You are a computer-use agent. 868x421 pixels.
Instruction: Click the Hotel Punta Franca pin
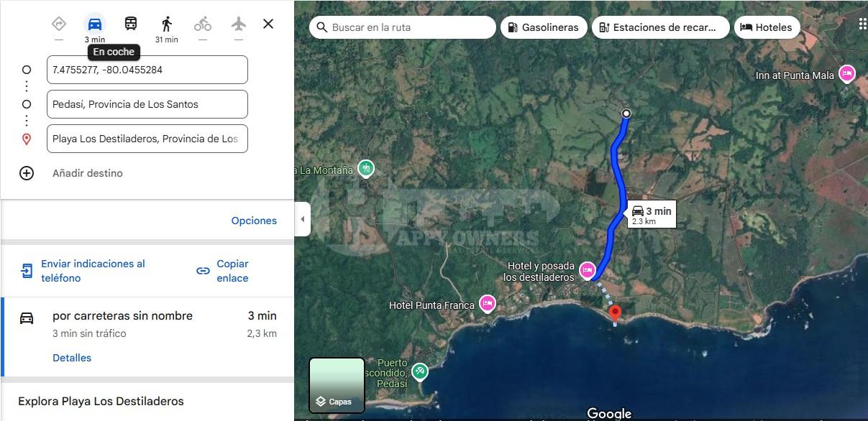coord(488,304)
